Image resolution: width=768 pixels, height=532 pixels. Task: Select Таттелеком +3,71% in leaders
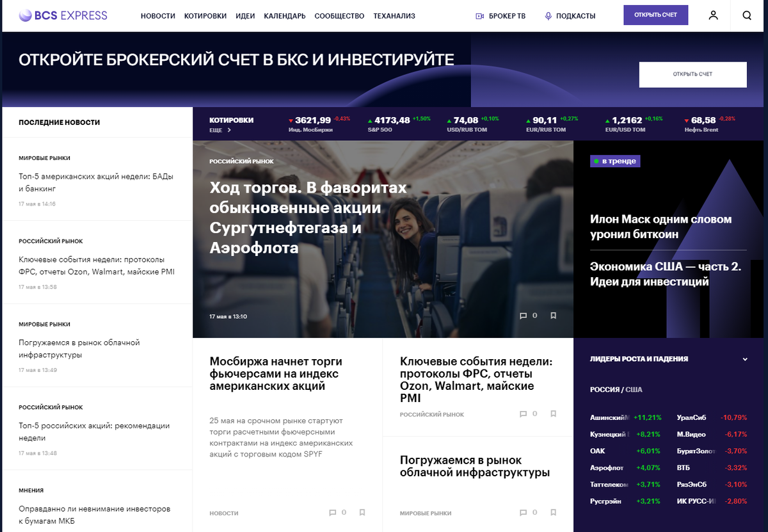pos(625,484)
